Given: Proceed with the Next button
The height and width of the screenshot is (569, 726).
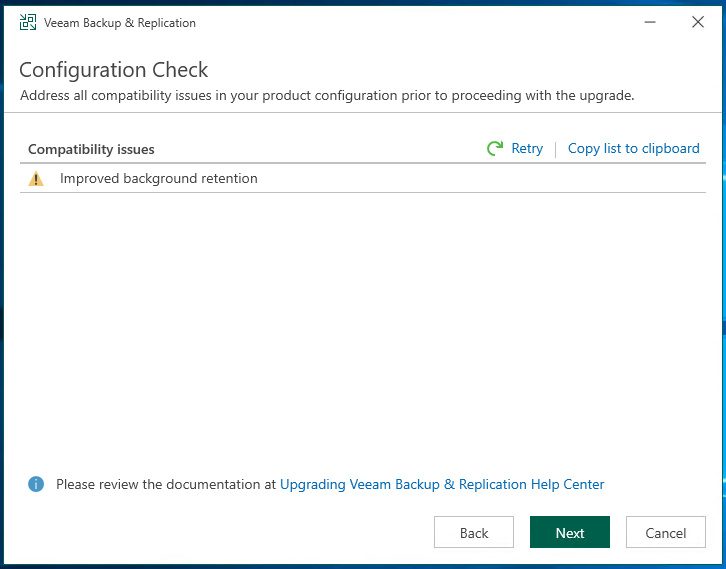Looking at the screenshot, I should click(x=570, y=532).
